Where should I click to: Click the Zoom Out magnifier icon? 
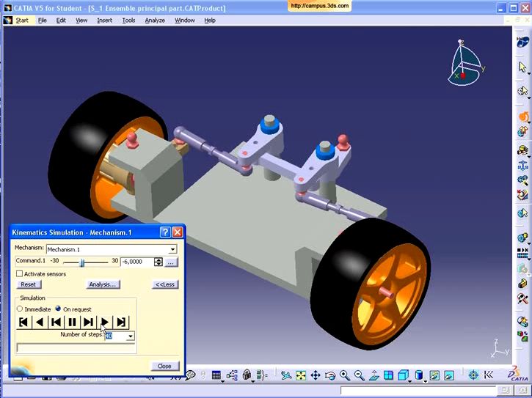360,375
